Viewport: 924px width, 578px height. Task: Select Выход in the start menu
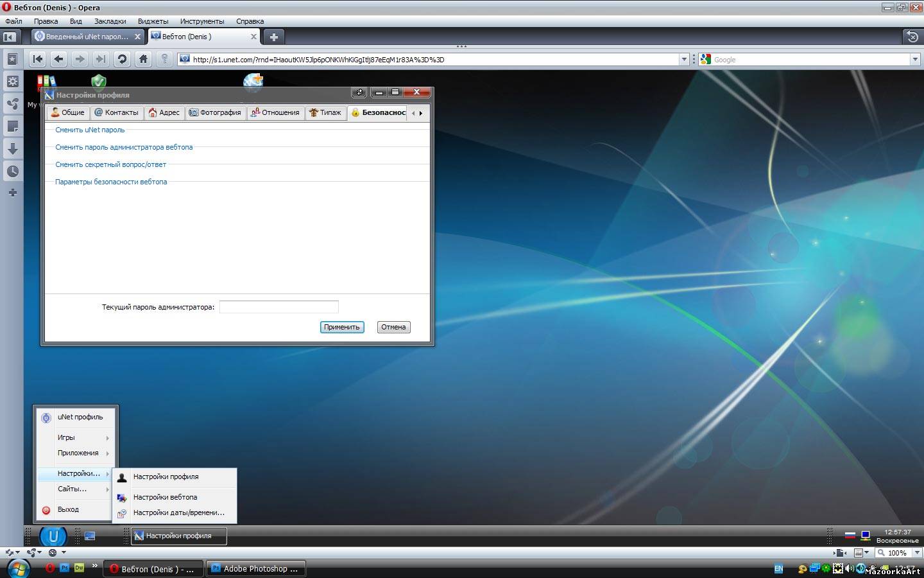click(76, 510)
